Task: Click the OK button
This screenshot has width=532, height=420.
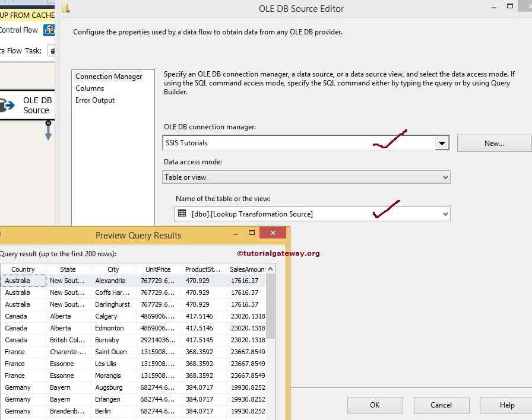Action: [375, 405]
